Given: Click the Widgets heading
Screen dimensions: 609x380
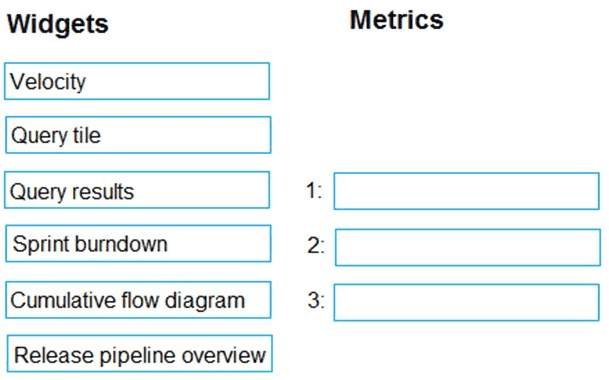Looking at the screenshot, I should click(x=58, y=24).
